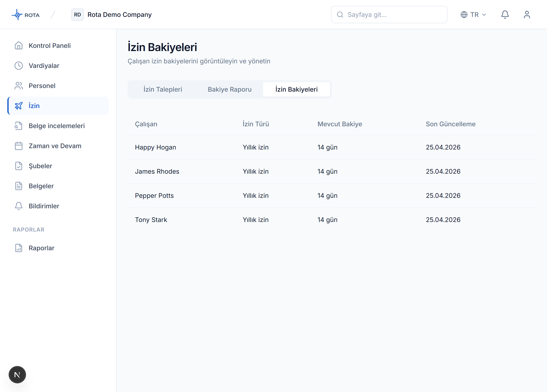Image resolution: width=547 pixels, height=392 pixels.
Task: Focus the Sayfaya git search field
Action: point(389,15)
